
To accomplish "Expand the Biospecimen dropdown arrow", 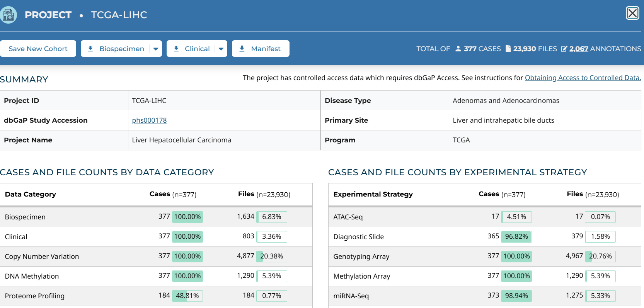I will tap(156, 49).
